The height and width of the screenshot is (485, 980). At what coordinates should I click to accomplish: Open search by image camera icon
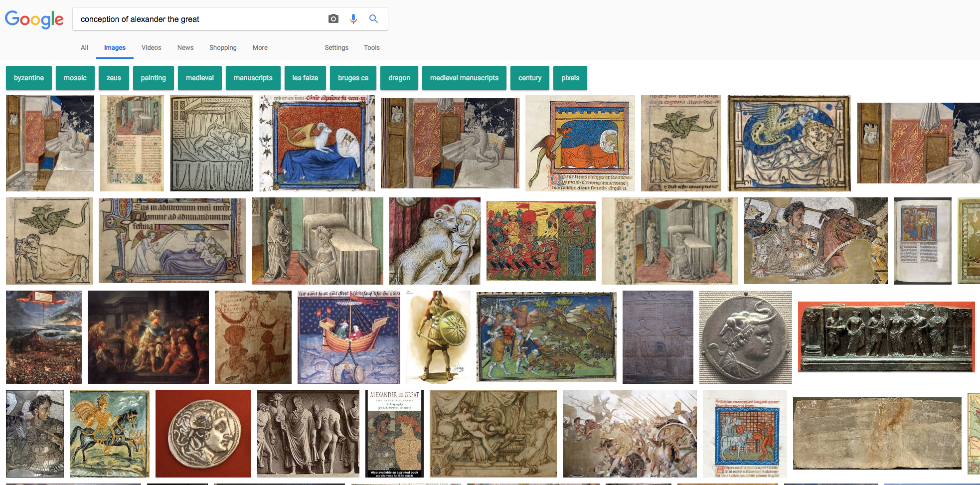(333, 19)
